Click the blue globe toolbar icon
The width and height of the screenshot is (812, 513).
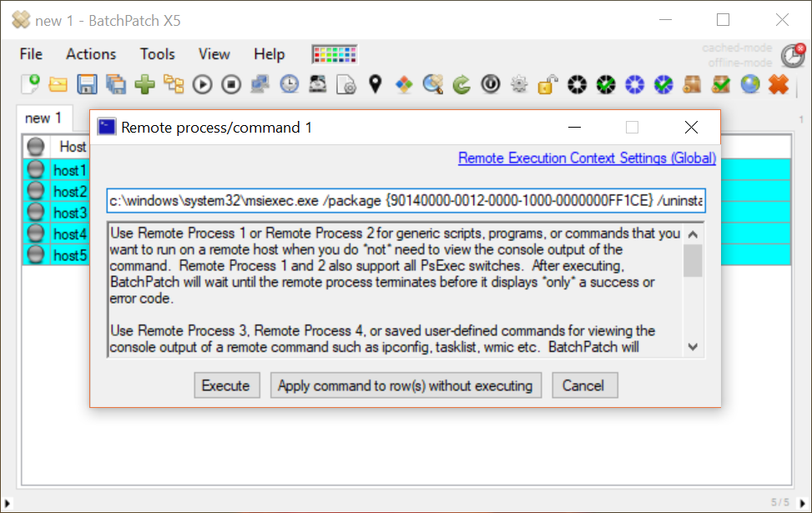[750, 84]
